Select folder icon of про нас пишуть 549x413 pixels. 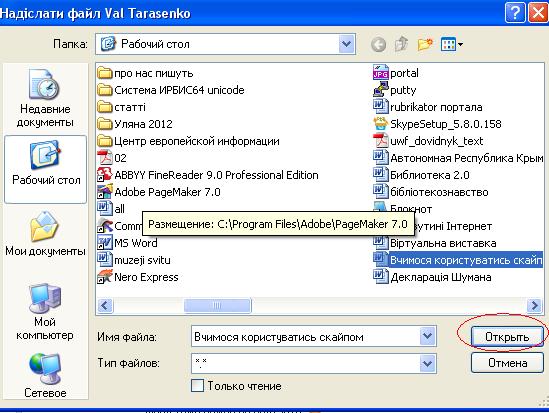click(104, 73)
